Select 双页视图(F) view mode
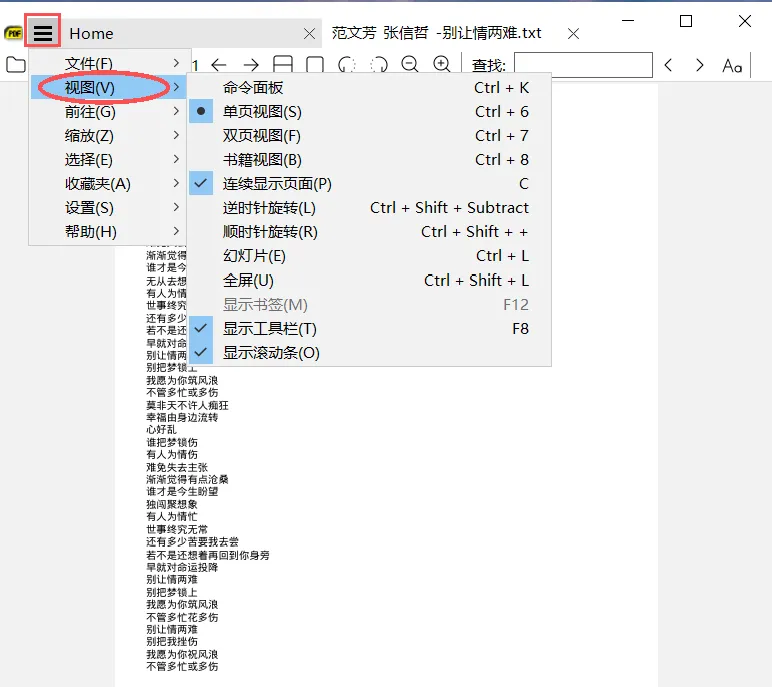 click(369, 135)
